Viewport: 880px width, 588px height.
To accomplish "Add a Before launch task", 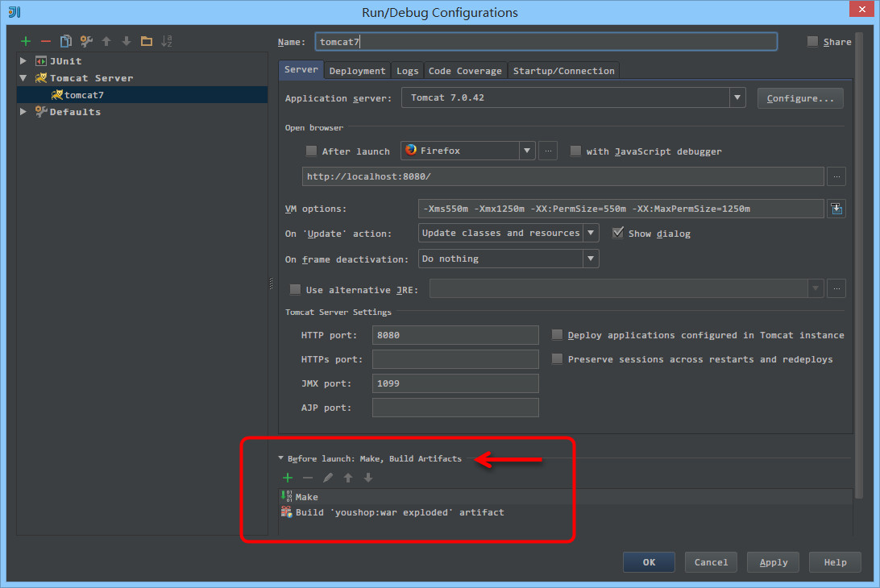I will tap(288, 478).
